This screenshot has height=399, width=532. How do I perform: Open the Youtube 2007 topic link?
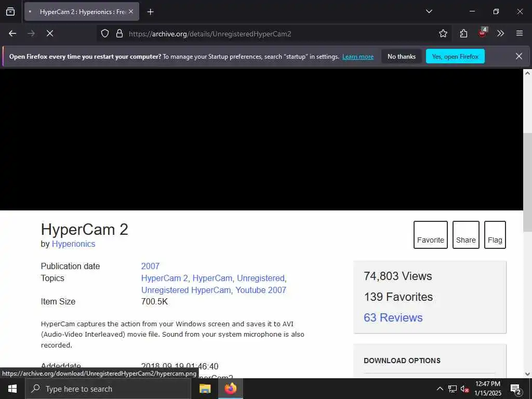pos(261,290)
